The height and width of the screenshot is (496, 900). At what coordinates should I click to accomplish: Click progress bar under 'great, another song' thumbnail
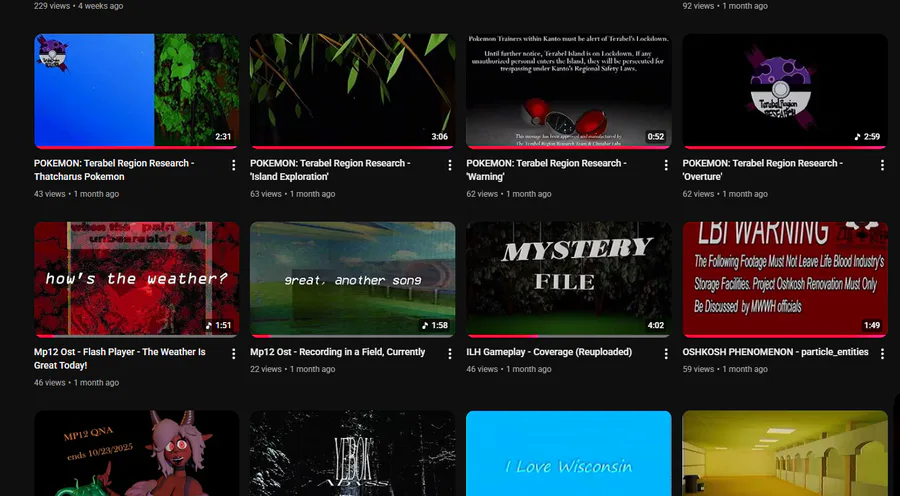[x=352, y=336]
